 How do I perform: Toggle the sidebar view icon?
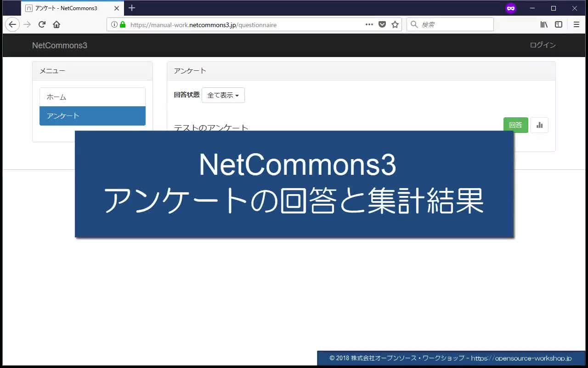pyautogui.click(x=559, y=24)
